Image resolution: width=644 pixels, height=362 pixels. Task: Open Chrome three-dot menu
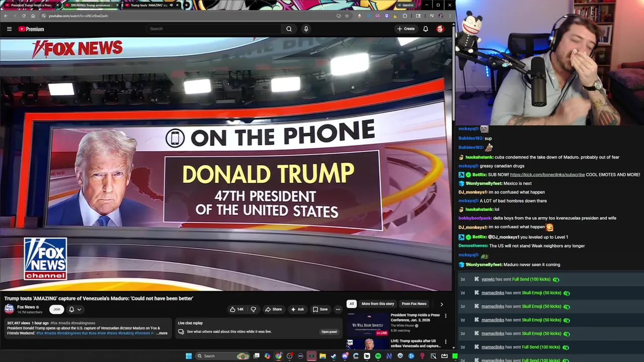[x=449, y=16]
